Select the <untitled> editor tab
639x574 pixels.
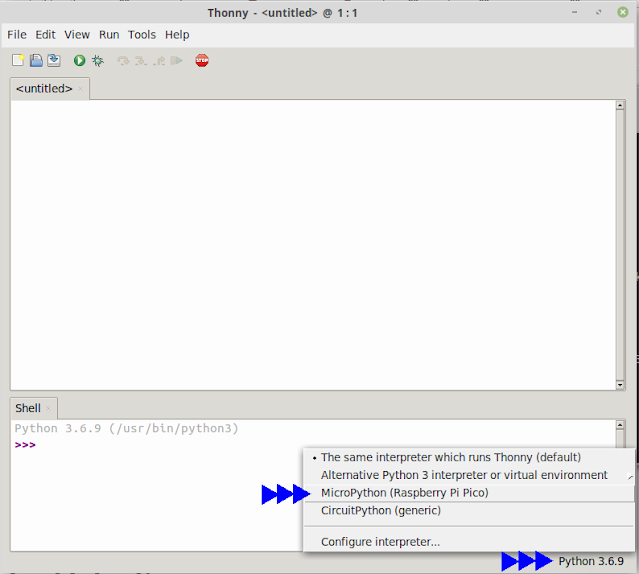pyautogui.click(x=44, y=88)
